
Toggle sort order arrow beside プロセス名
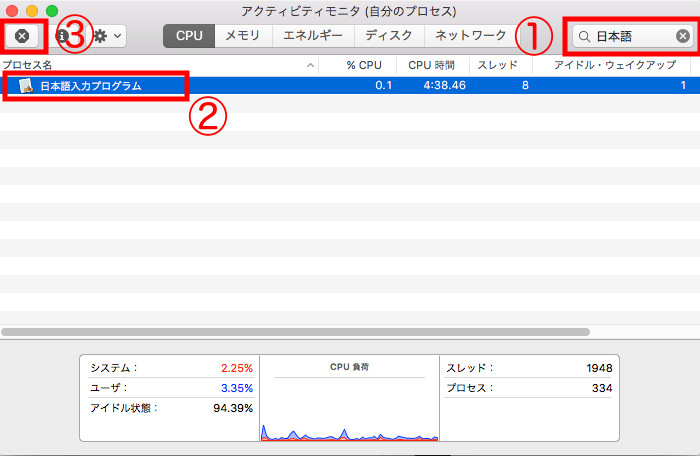[311, 65]
